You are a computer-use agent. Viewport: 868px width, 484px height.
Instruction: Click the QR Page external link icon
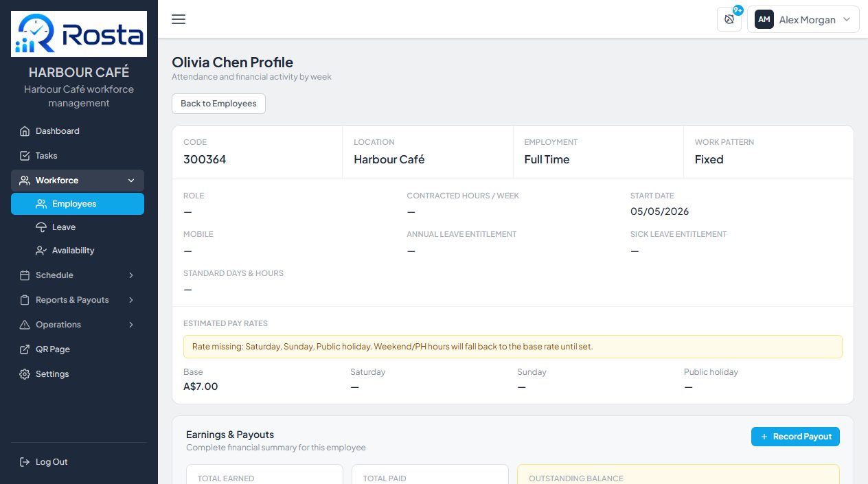click(25, 349)
